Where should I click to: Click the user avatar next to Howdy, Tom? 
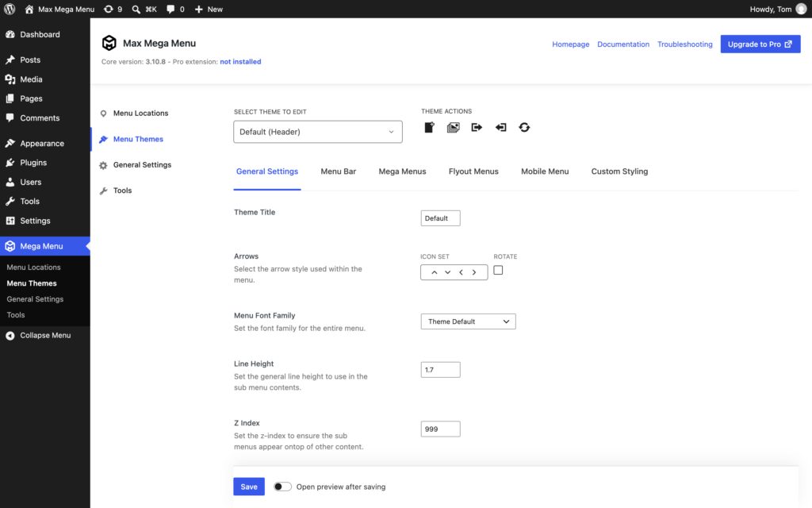pyautogui.click(x=801, y=9)
